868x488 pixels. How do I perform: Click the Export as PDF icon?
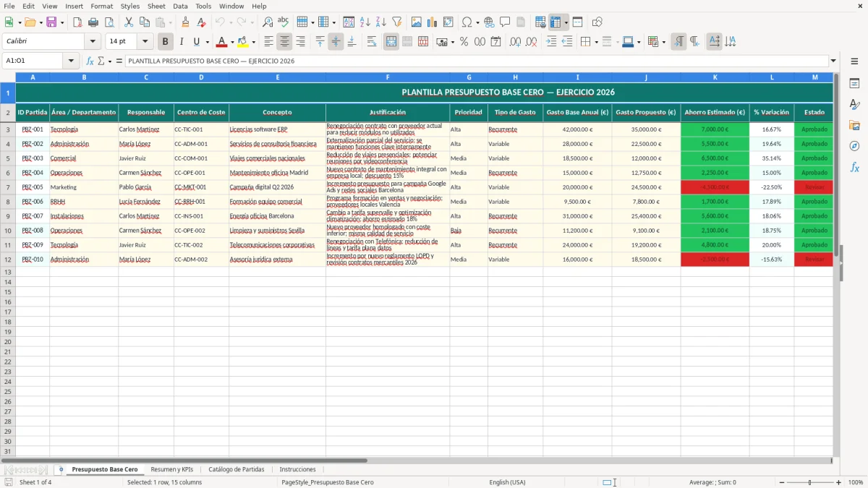(x=77, y=22)
